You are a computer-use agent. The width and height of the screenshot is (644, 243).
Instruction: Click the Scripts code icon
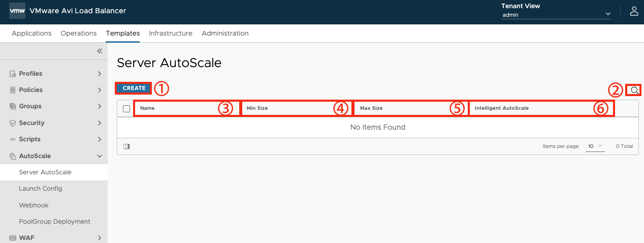coord(13,139)
